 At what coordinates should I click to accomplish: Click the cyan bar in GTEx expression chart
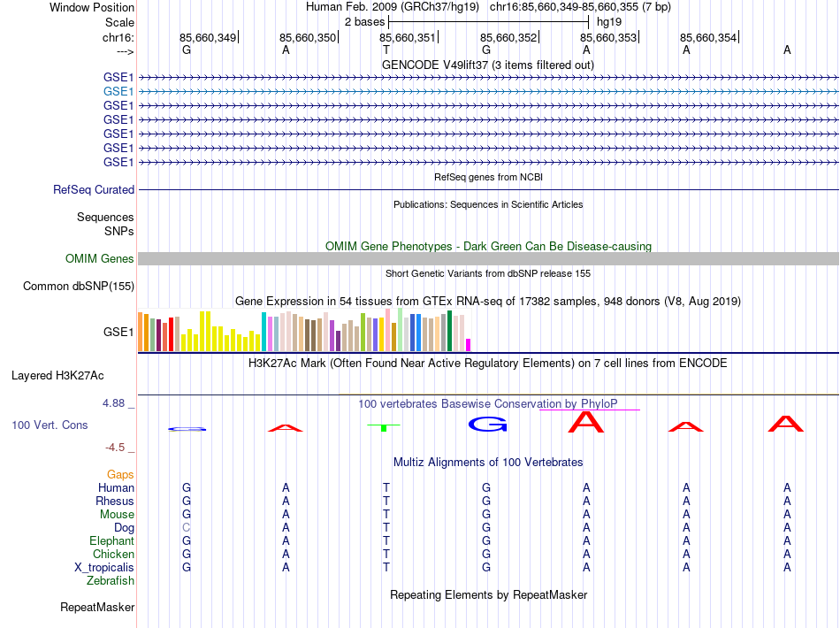pos(263,333)
